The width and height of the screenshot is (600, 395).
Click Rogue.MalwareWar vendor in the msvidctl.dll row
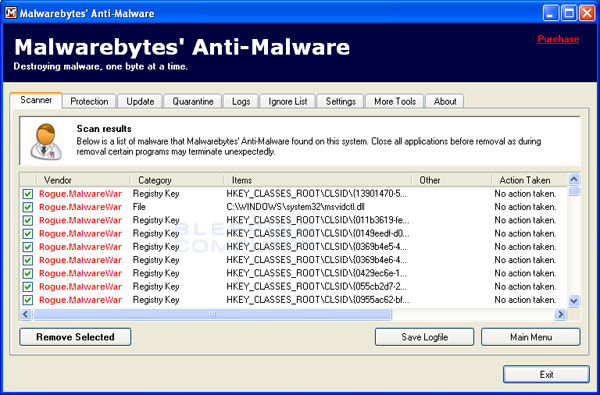80,207
